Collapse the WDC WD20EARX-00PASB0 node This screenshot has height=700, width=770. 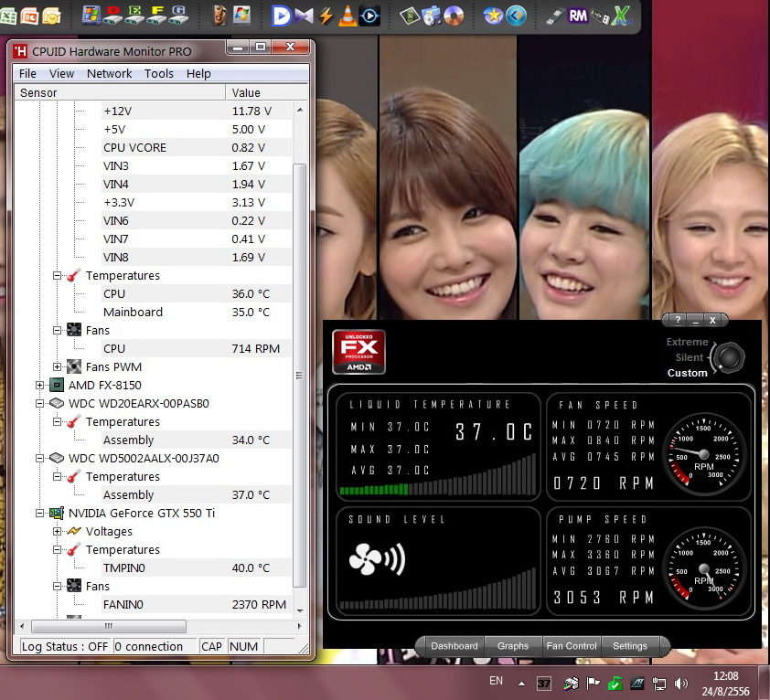[x=39, y=404]
